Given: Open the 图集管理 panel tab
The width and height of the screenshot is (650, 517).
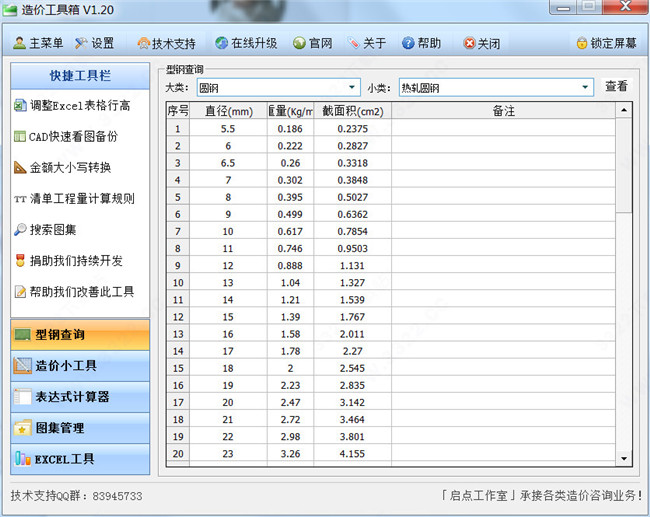Looking at the screenshot, I should pyautogui.click(x=80, y=428).
